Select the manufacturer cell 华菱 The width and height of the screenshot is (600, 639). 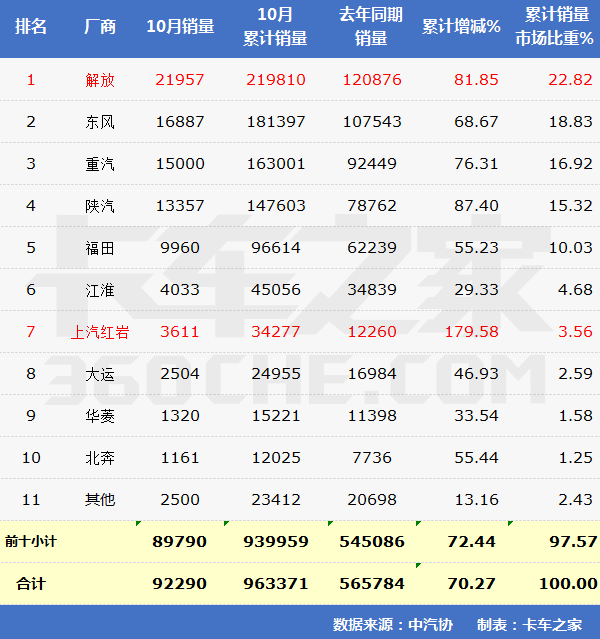coord(100,416)
